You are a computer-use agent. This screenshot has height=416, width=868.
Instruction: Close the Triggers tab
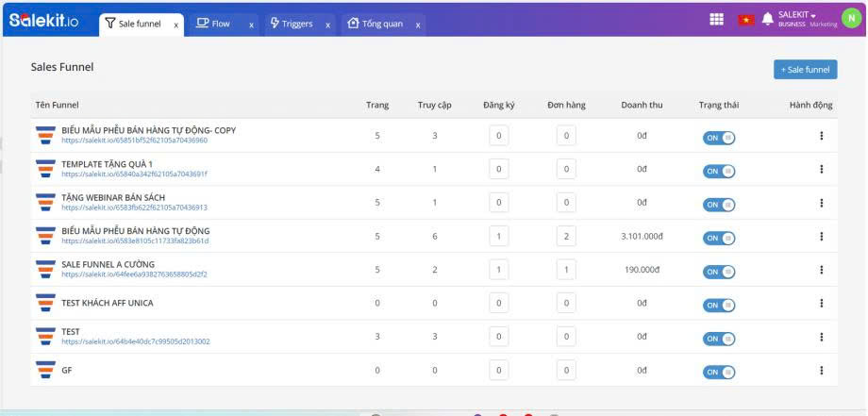point(327,24)
